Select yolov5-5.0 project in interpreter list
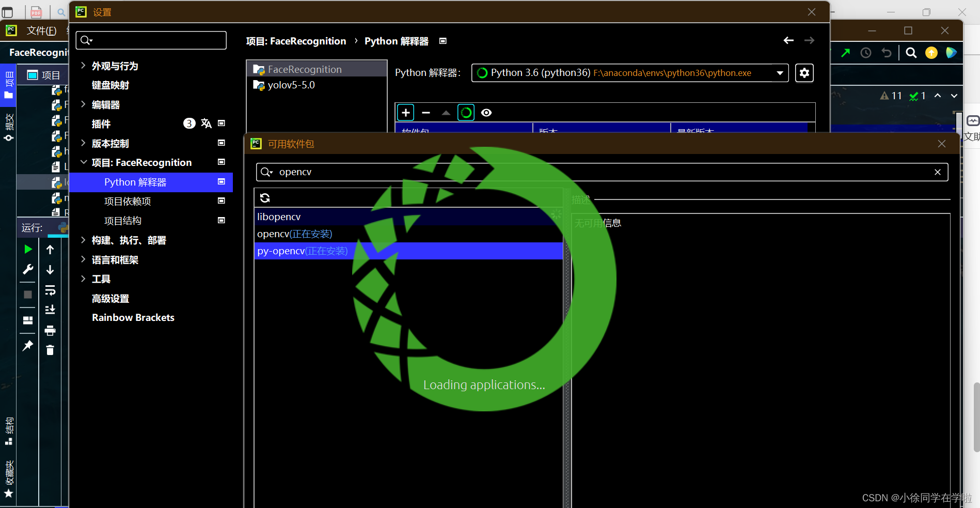The width and height of the screenshot is (980, 508). click(x=317, y=85)
